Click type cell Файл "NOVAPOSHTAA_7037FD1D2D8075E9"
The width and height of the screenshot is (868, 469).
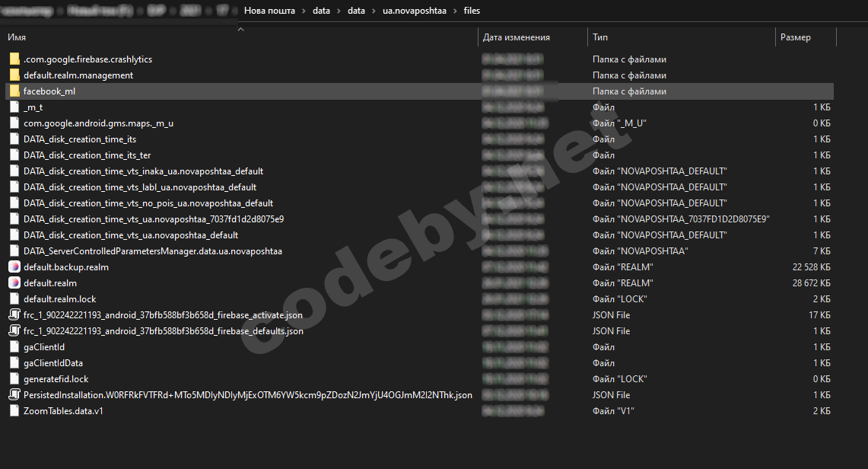click(x=681, y=219)
